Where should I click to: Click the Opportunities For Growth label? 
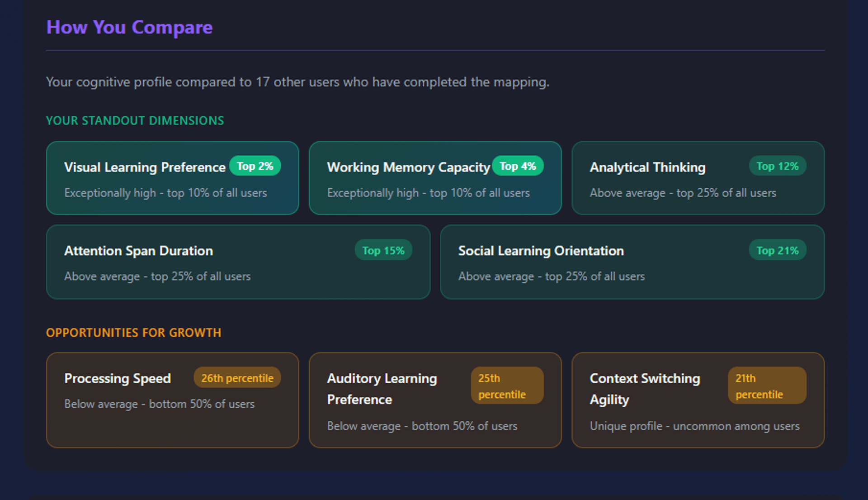point(133,333)
